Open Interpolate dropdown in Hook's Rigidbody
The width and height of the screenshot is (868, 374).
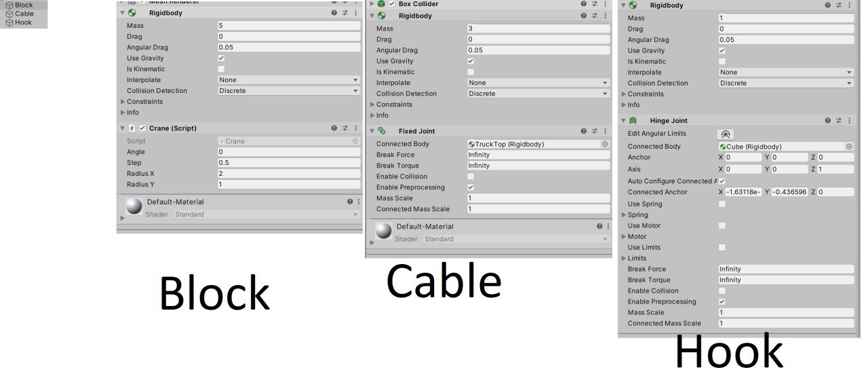pyautogui.click(x=786, y=72)
